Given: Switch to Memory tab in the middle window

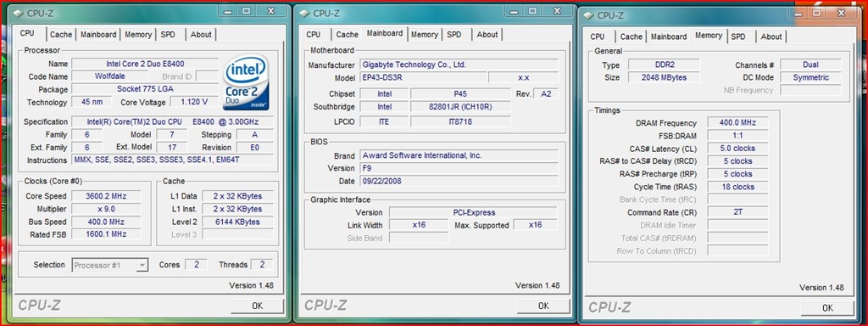Looking at the screenshot, I should pyautogui.click(x=425, y=34).
